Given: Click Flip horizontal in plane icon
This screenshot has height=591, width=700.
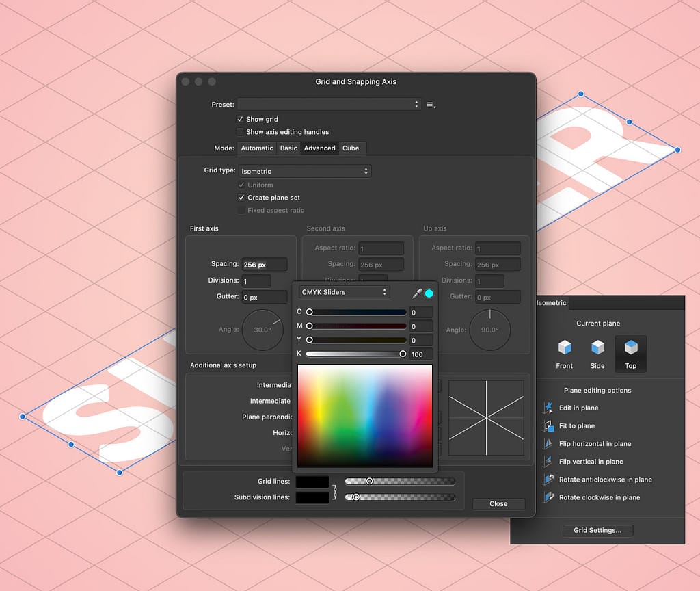Looking at the screenshot, I should (x=548, y=443).
